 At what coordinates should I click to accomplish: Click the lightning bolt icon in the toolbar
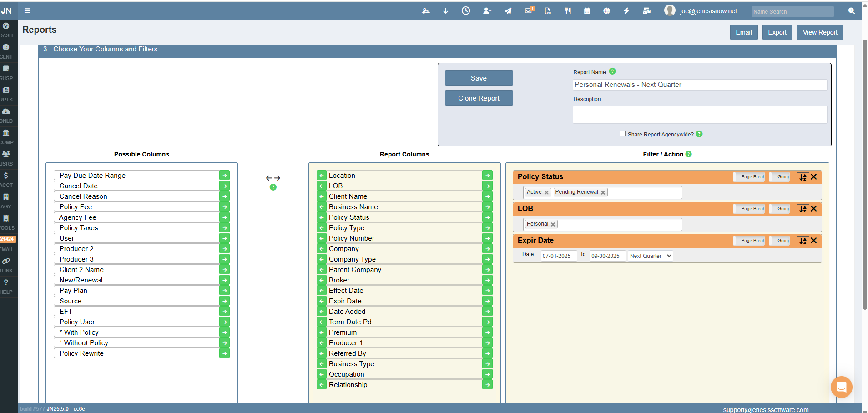point(626,10)
